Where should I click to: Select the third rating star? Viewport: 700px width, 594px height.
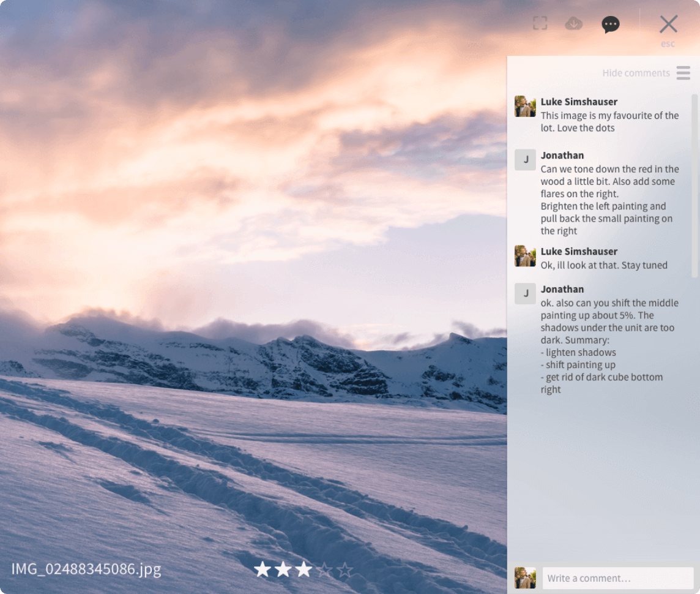click(x=303, y=570)
